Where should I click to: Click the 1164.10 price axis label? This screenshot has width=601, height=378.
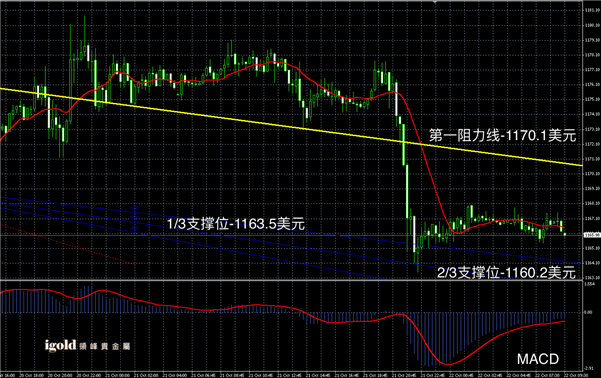click(x=592, y=263)
